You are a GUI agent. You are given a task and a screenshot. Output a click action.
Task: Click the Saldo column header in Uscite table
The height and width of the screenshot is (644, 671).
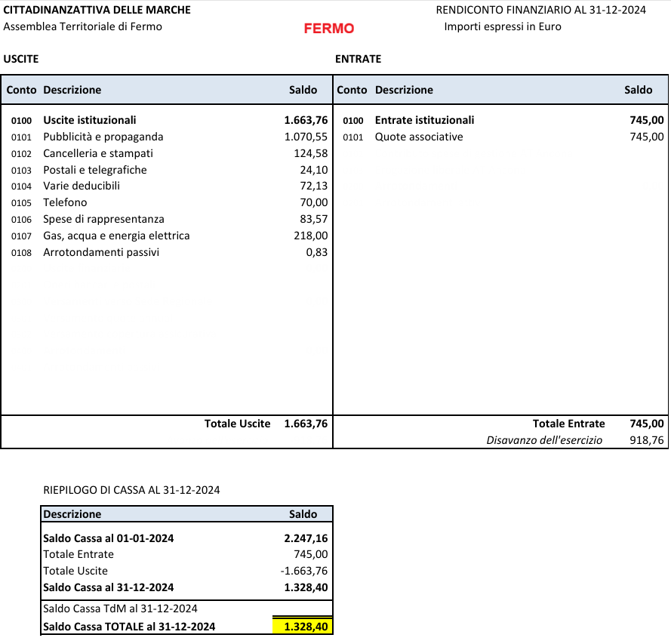pos(303,90)
